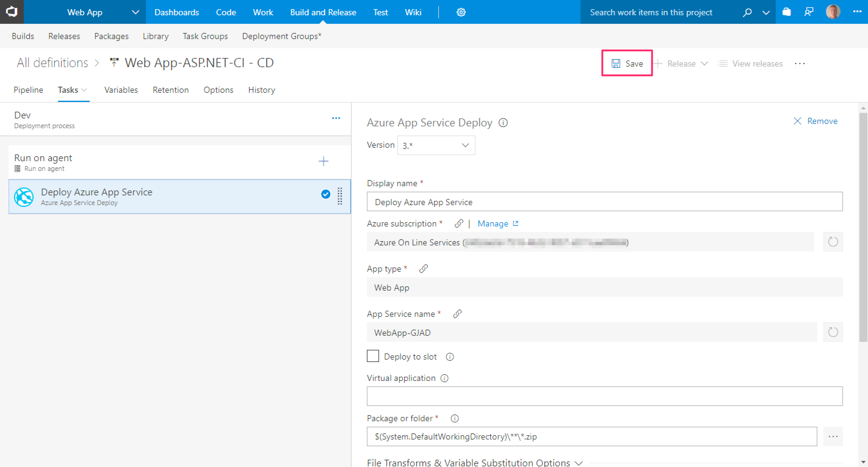The height and width of the screenshot is (467, 868).
Task: Toggle the Deploy Azure App Service task checkmark
Action: tap(325, 194)
